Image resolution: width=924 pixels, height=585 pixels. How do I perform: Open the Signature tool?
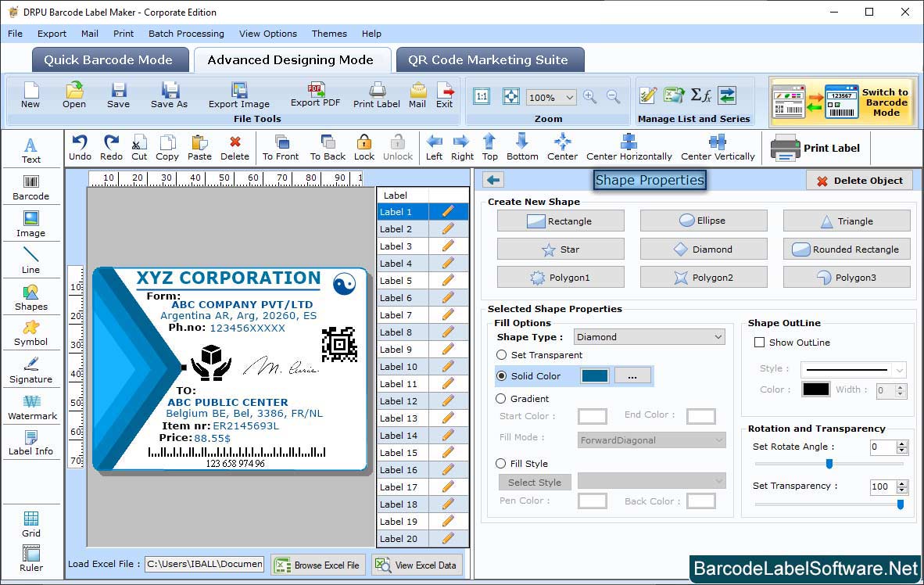(x=30, y=370)
